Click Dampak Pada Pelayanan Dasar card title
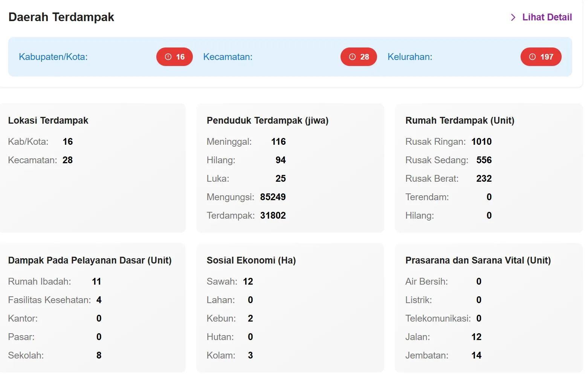The width and height of the screenshot is (588, 380). [x=90, y=260]
